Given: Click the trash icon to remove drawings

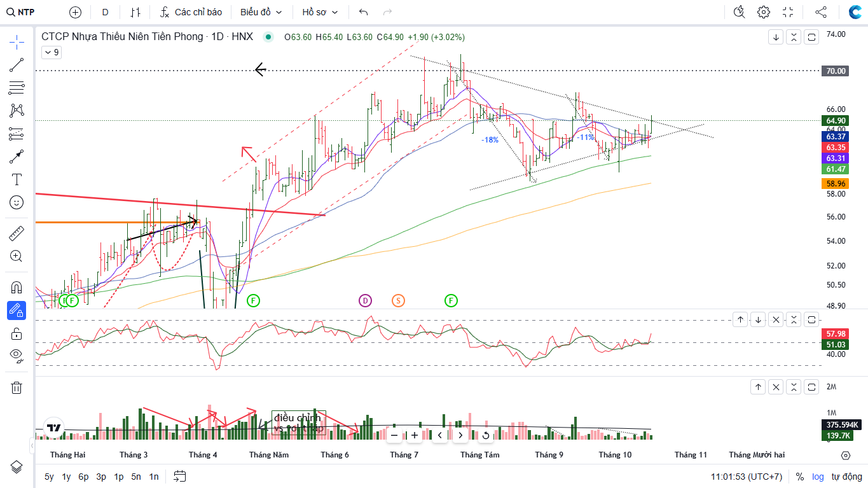Looking at the screenshot, I should pos(17,387).
